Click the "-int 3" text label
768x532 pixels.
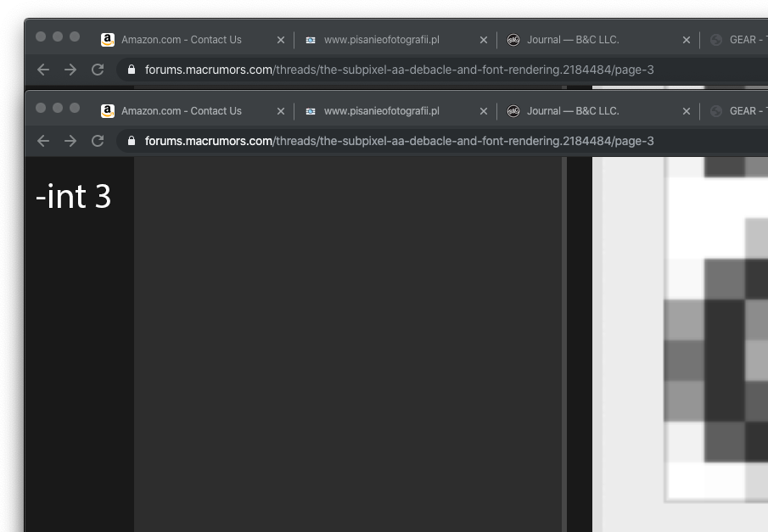click(x=74, y=197)
